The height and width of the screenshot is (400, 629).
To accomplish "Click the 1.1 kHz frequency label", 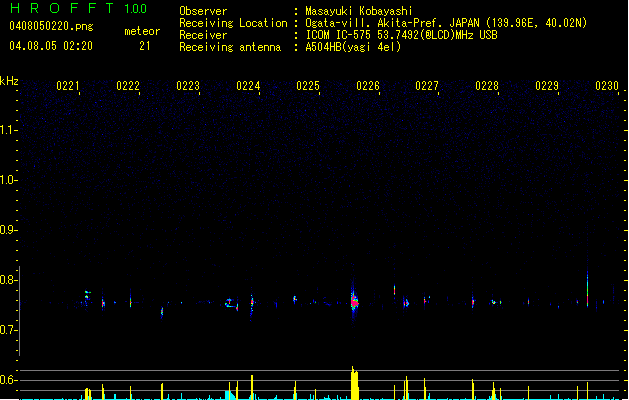I will (8, 130).
